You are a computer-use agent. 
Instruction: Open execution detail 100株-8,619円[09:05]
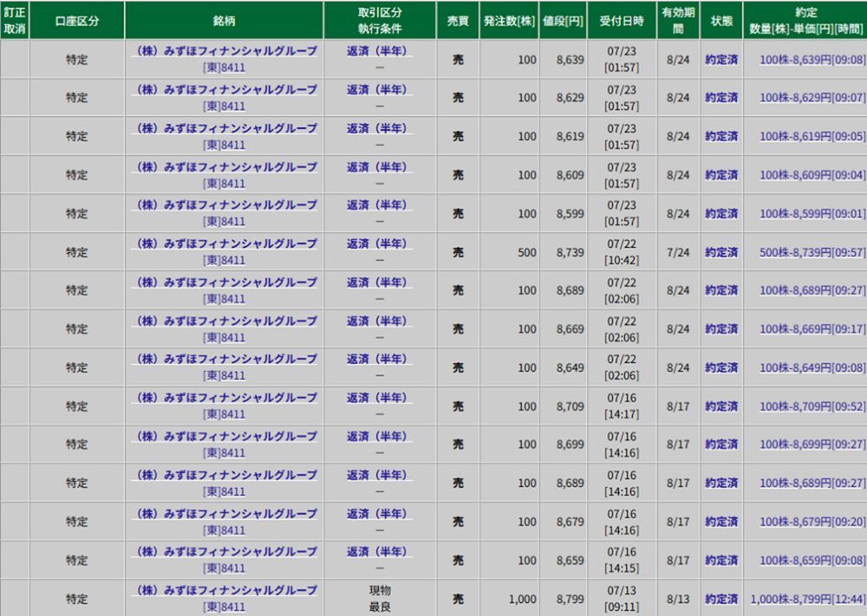click(x=812, y=137)
